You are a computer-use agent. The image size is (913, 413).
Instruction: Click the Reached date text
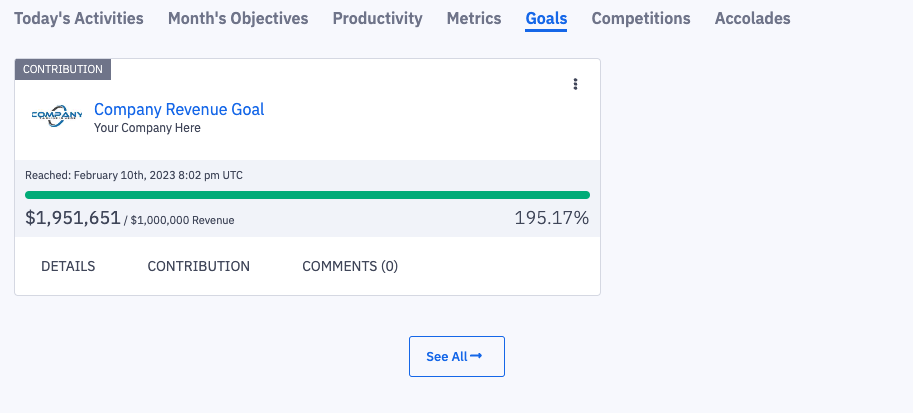pyautogui.click(x=134, y=175)
